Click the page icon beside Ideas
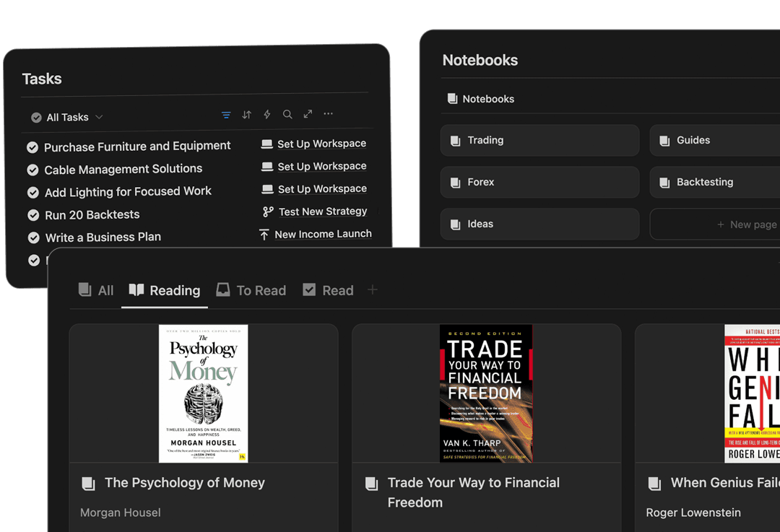Viewport: 780px width, 532px height. click(455, 224)
